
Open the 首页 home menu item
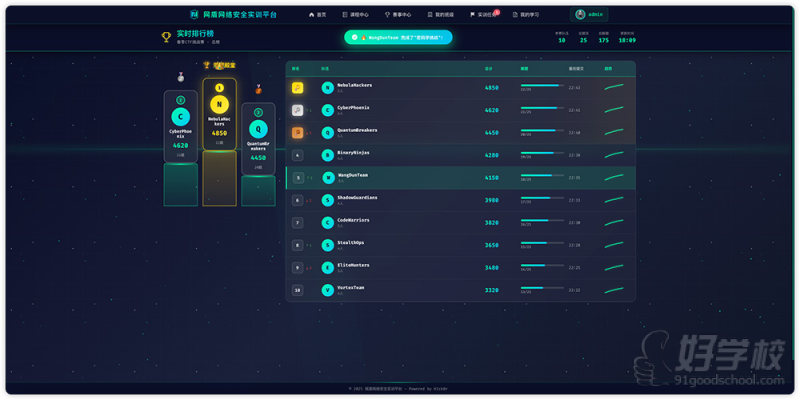click(317, 15)
